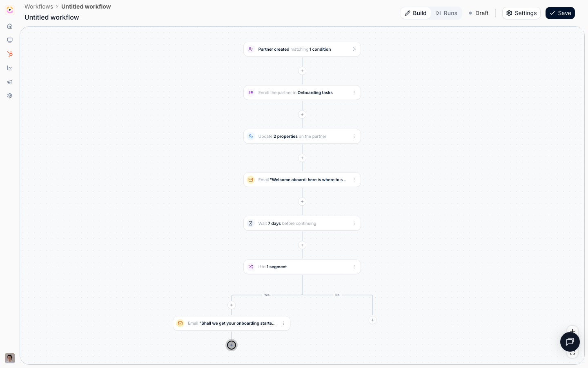The height and width of the screenshot is (368, 588).
Task: Select the Shall we get started email icon
Action: pyautogui.click(x=180, y=323)
